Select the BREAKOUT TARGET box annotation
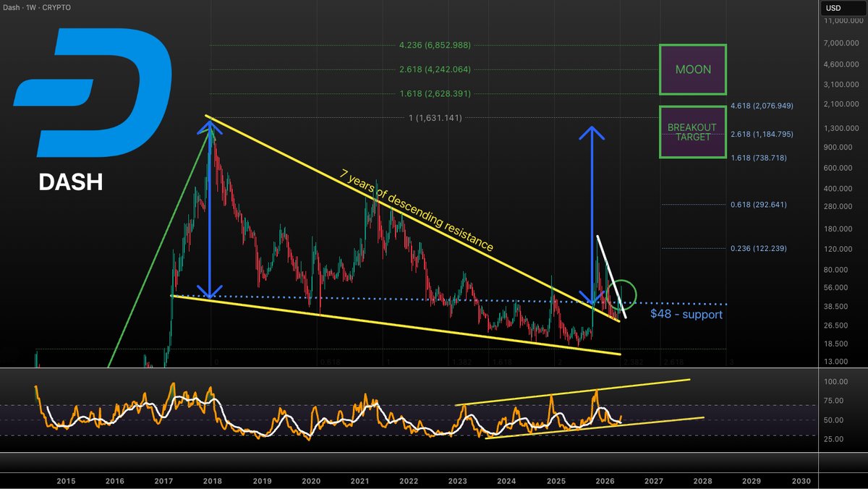This screenshot has width=868, height=489. click(693, 132)
